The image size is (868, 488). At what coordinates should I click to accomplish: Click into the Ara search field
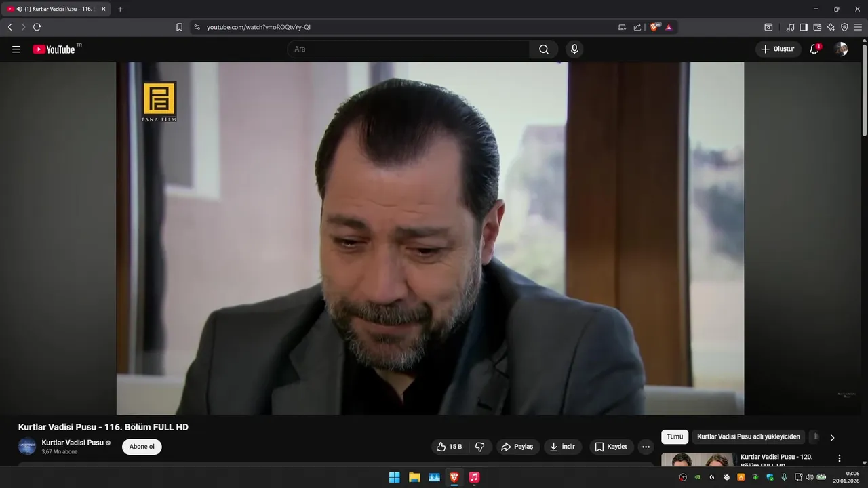[408, 49]
